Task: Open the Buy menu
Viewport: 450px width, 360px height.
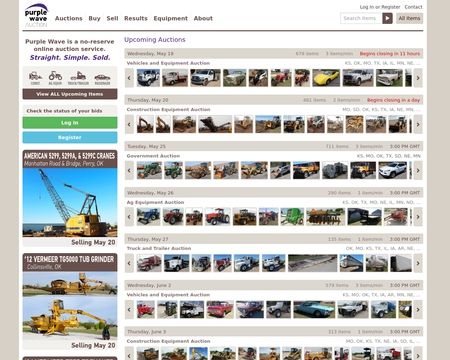Action: 94,18
